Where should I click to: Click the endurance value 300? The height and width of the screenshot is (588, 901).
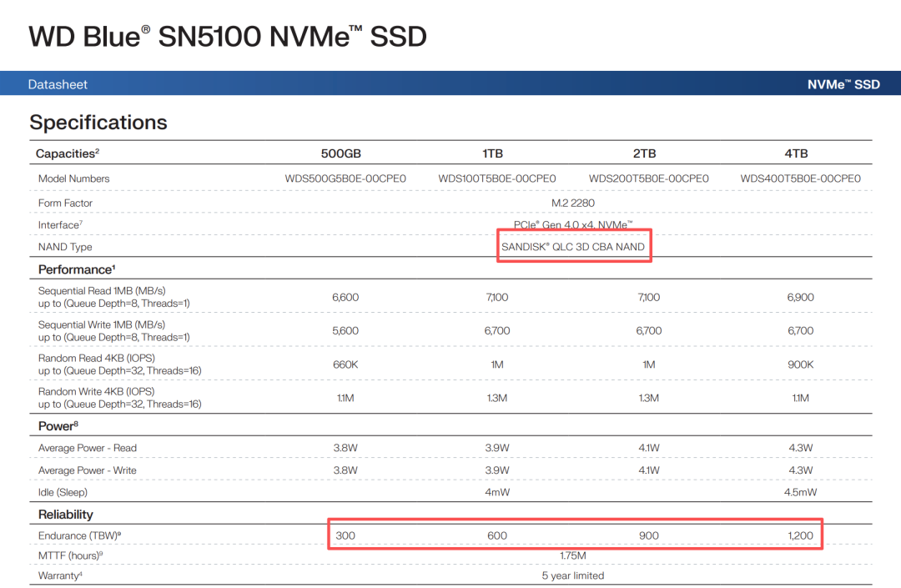[x=345, y=535]
